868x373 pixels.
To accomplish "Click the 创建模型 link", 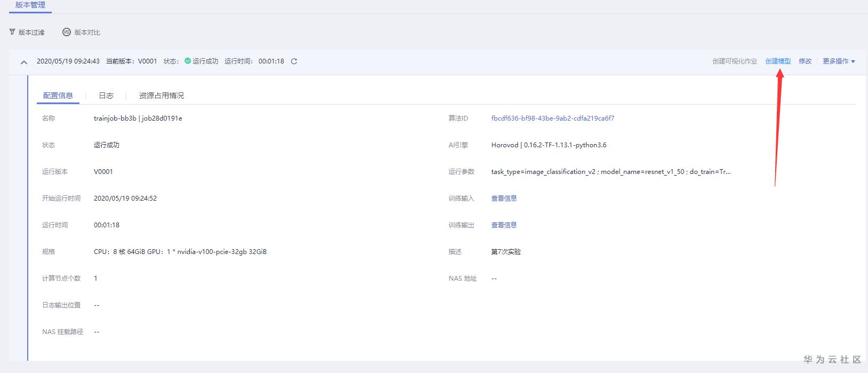I will coord(778,61).
